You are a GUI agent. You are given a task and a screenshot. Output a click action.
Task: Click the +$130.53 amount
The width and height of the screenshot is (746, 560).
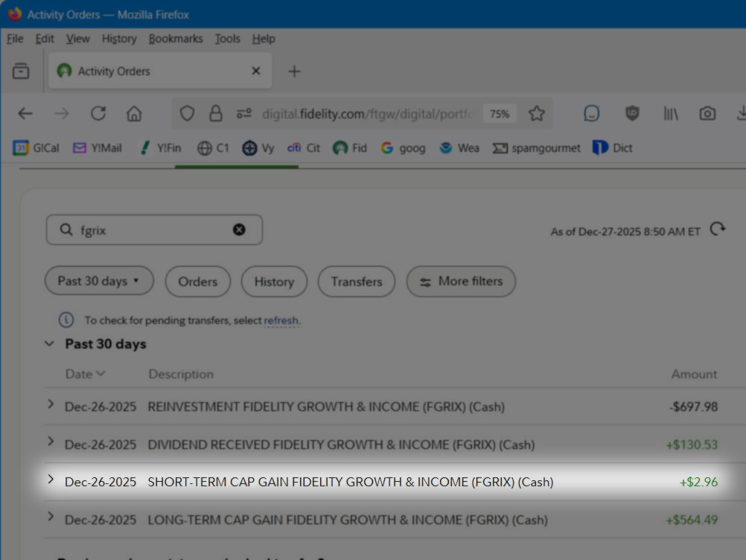point(692,445)
